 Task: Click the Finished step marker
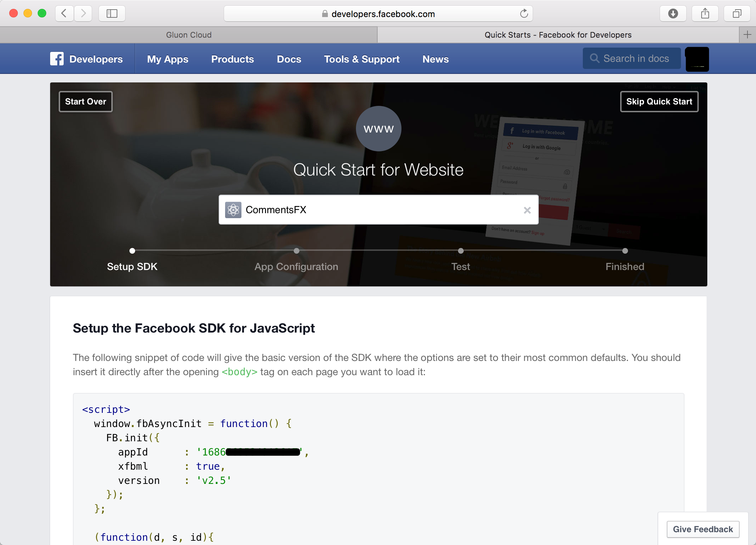(x=625, y=251)
